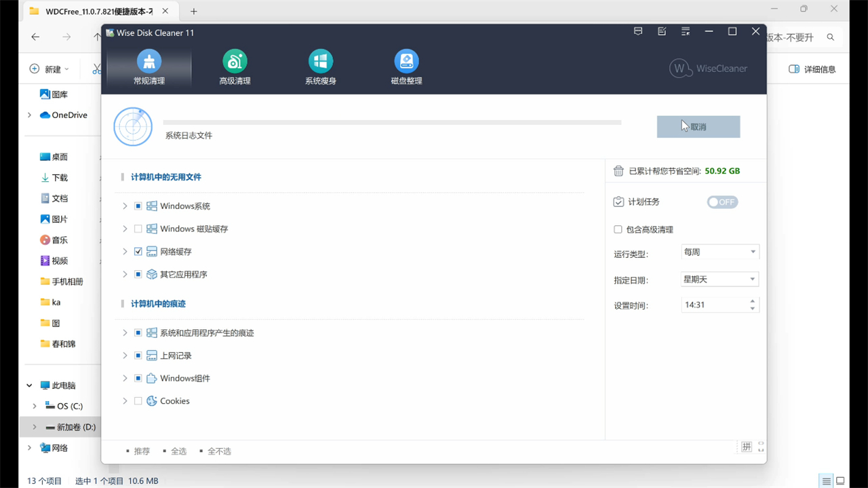
Task: Switch Explorer to details view icon
Action: coord(826,481)
